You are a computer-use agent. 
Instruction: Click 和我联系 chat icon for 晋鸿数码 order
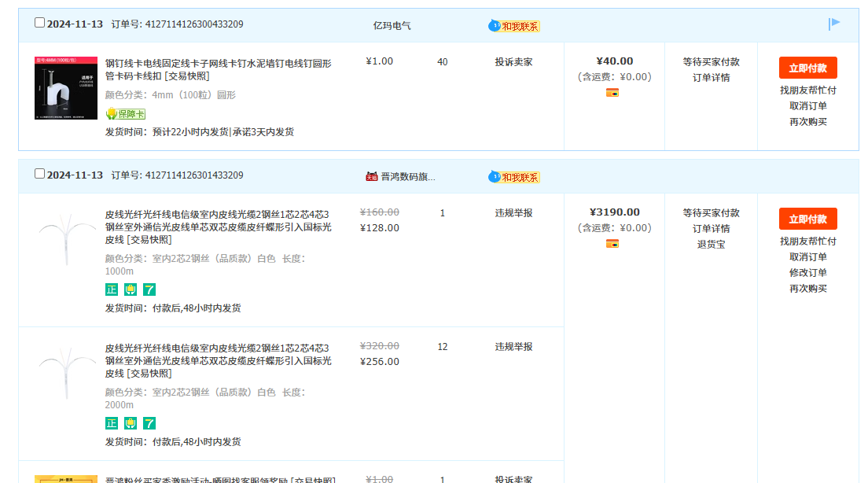coord(514,177)
